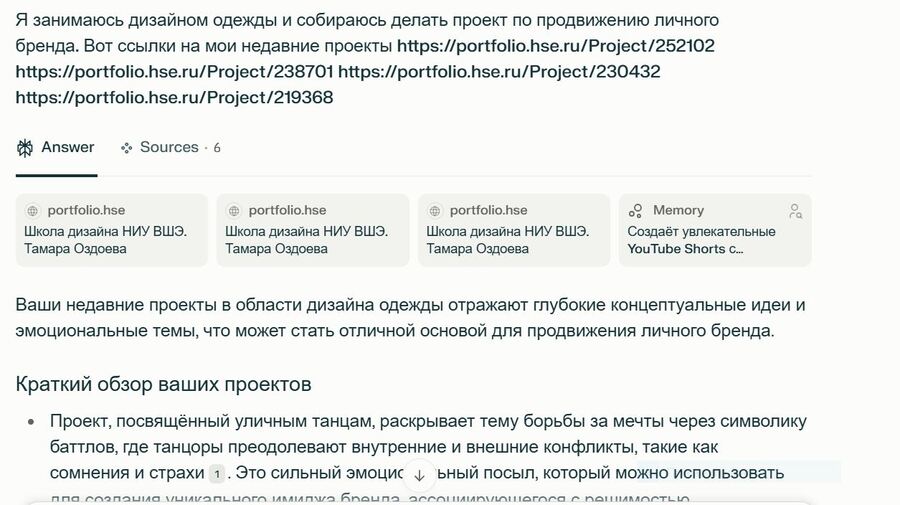Image resolution: width=900 pixels, height=505 pixels.
Task: Click the globe icon on the third portfolio.hse card
Action: (434, 211)
